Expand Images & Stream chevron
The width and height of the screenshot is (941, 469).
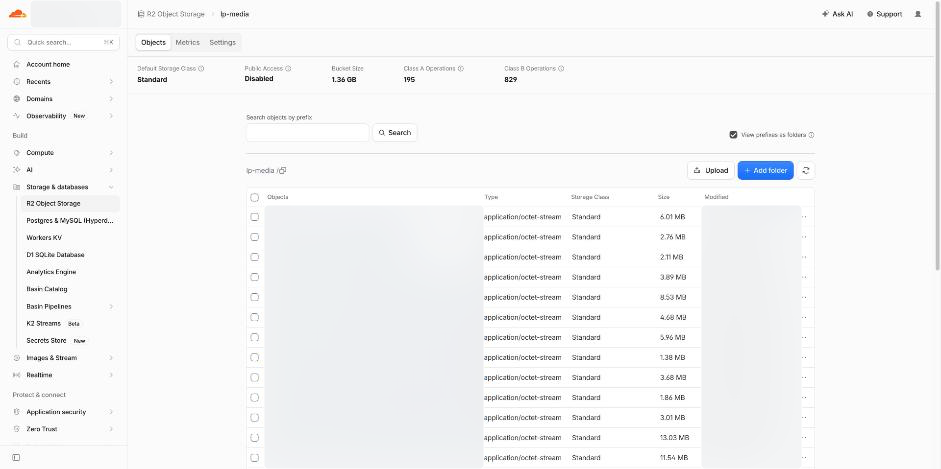point(111,358)
